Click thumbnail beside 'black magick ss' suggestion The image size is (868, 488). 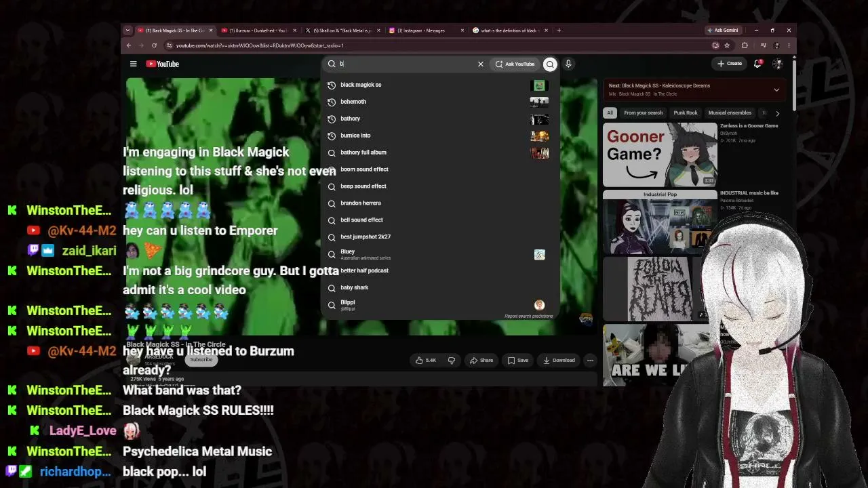pyautogui.click(x=539, y=85)
